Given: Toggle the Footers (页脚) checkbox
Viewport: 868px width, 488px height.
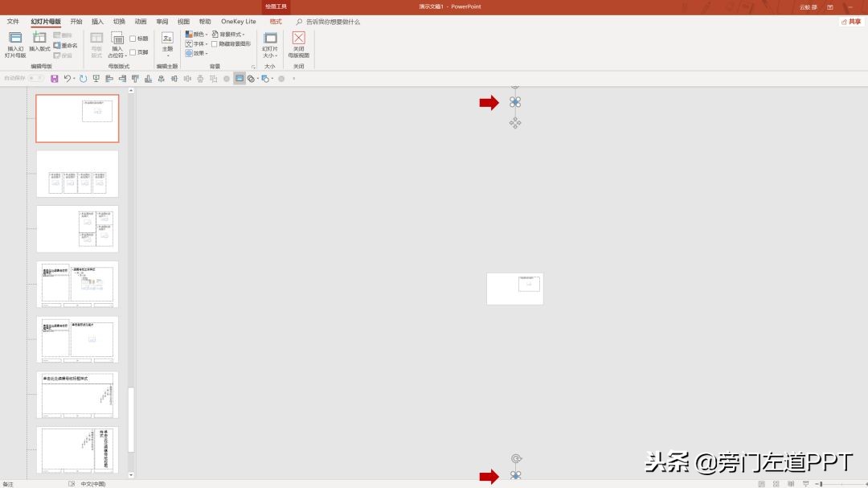Looking at the screenshot, I should point(133,52).
